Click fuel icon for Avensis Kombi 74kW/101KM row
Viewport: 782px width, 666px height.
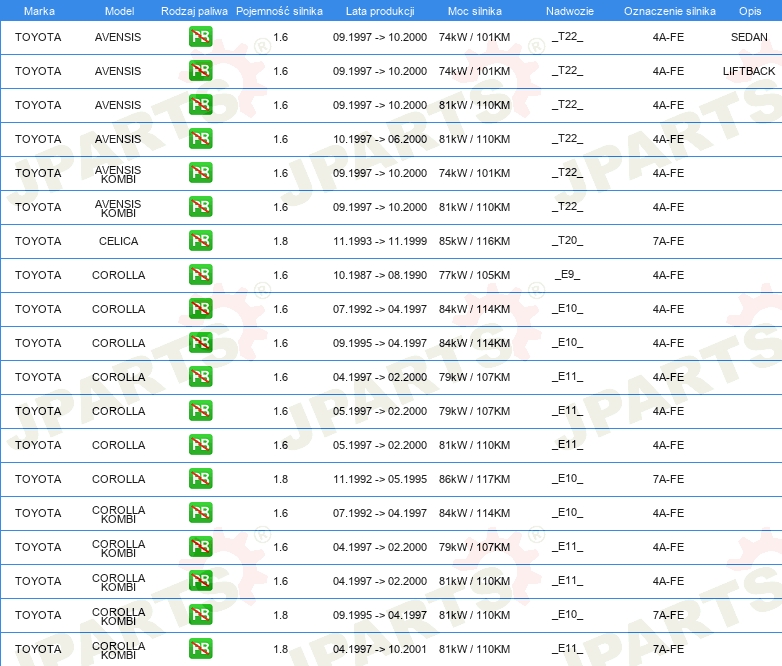coord(200,172)
